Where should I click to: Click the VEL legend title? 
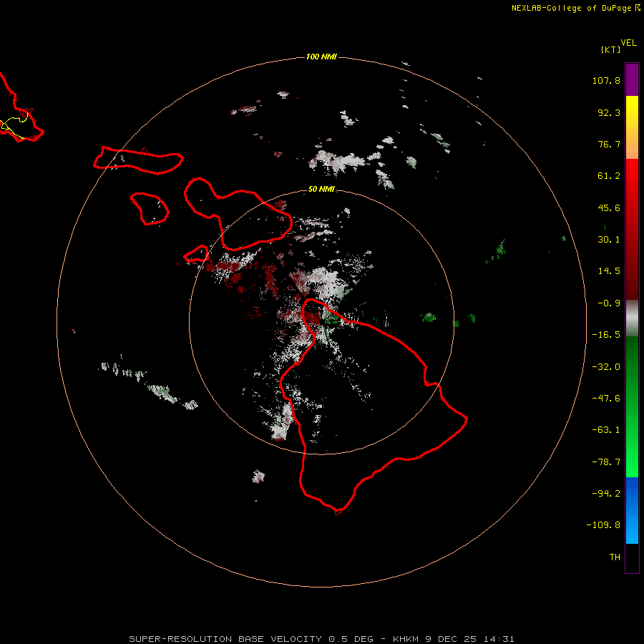[628, 43]
